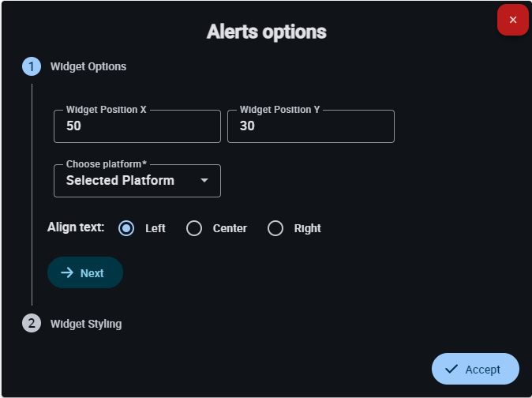The image size is (532, 398).
Task: Click the step 2 number circle
Action: (x=32, y=323)
